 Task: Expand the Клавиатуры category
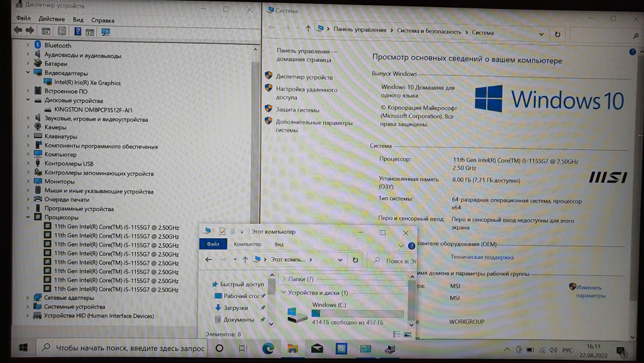[x=28, y=136]
